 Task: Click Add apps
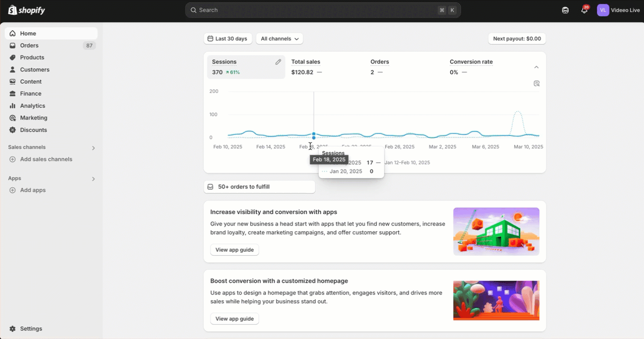click(33, 190)
